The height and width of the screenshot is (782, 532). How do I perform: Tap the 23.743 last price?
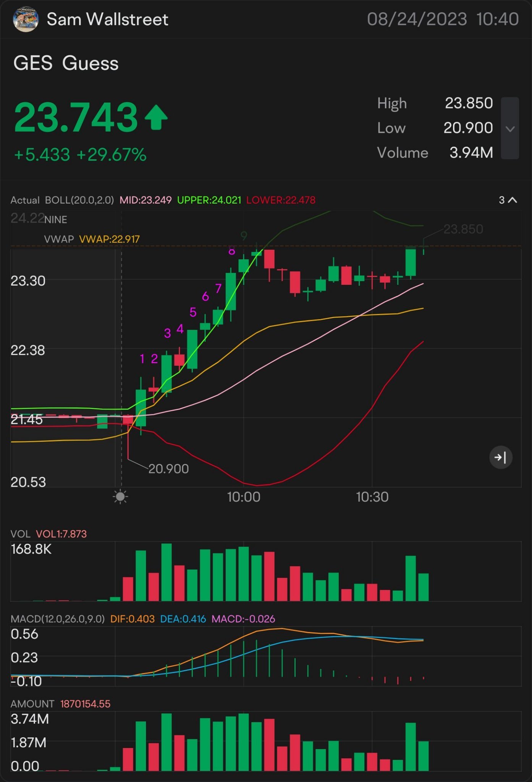tap(76, 118)
